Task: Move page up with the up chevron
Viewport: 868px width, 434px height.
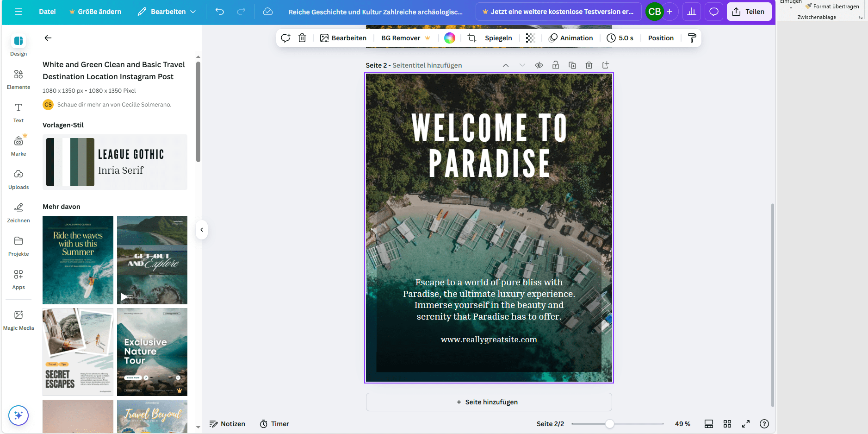Action: [x=506, y=65]
